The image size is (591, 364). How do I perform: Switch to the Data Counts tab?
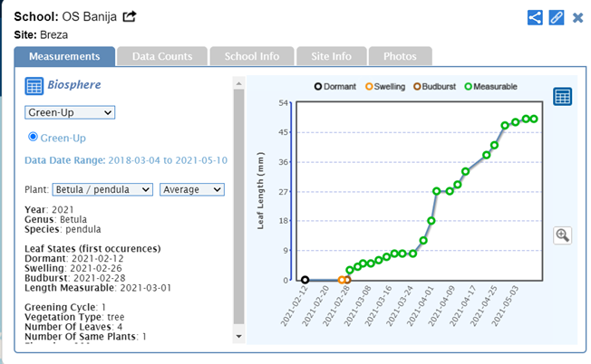point(162,56)
